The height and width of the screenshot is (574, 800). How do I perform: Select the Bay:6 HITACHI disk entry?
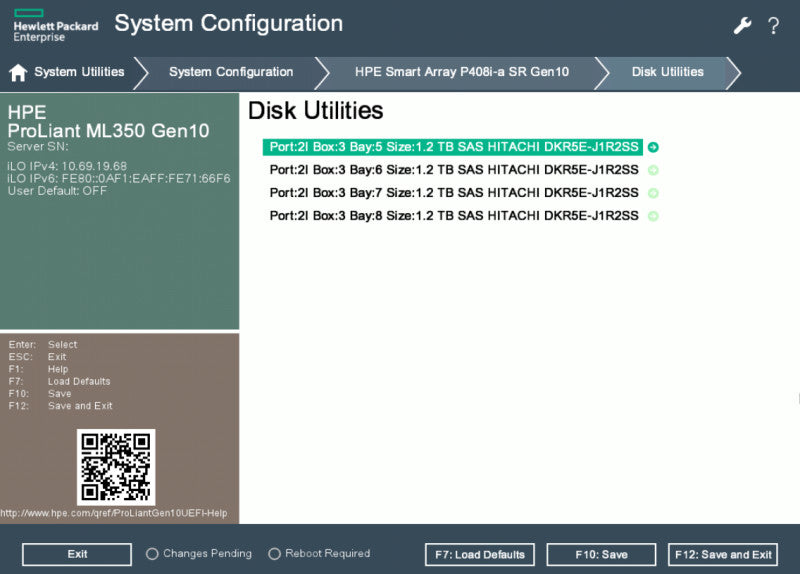453,170
